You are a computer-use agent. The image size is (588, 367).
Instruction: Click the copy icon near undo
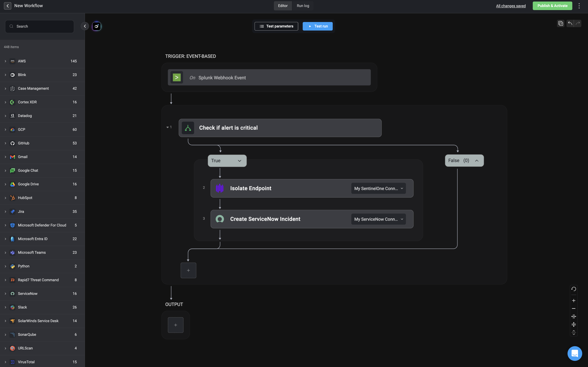coord(561,23)
